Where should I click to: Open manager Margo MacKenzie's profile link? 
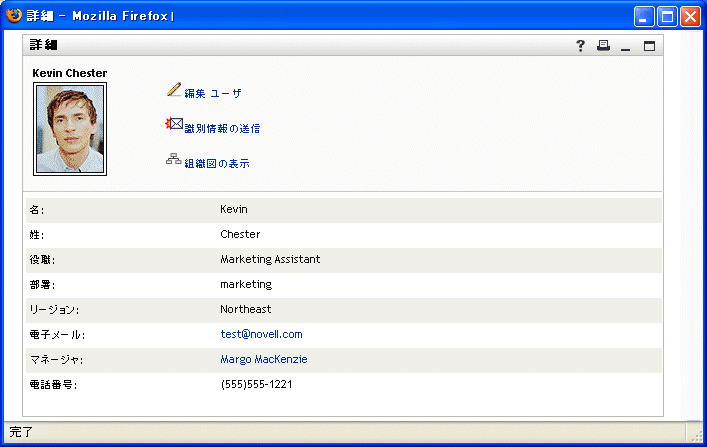(x=264, y=359)
